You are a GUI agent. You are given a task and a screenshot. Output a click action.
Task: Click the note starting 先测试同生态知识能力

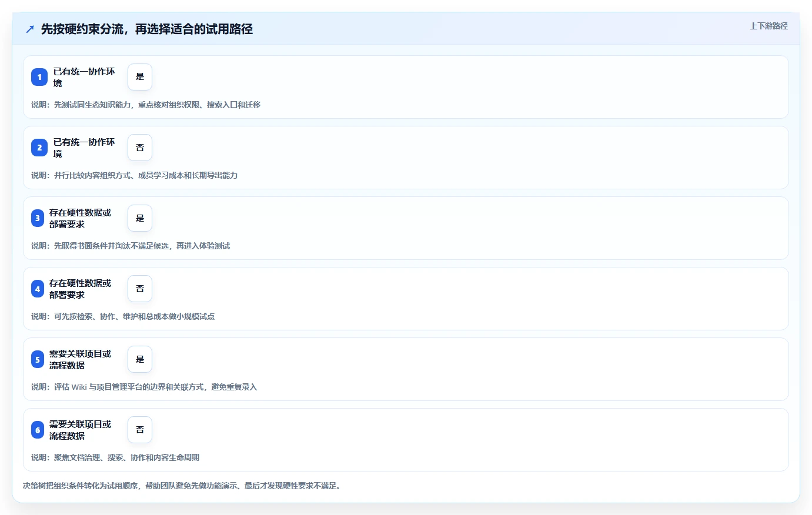click(146, 105)
